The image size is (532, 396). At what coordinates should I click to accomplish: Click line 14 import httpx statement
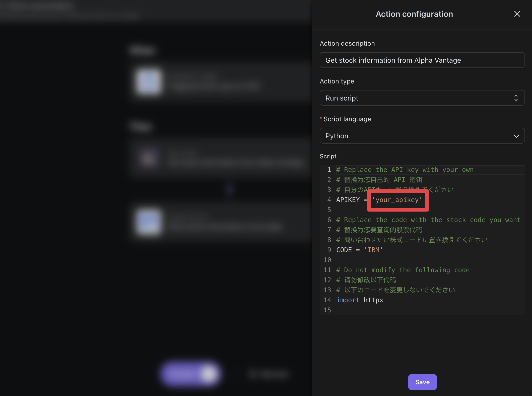coord(360,300)
